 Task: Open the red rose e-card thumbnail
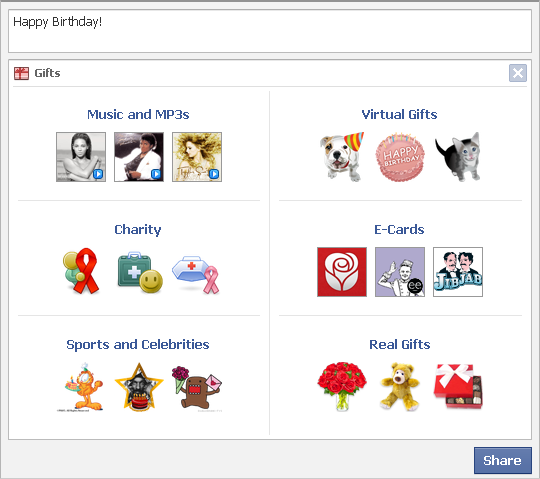(x=342, y=272)
